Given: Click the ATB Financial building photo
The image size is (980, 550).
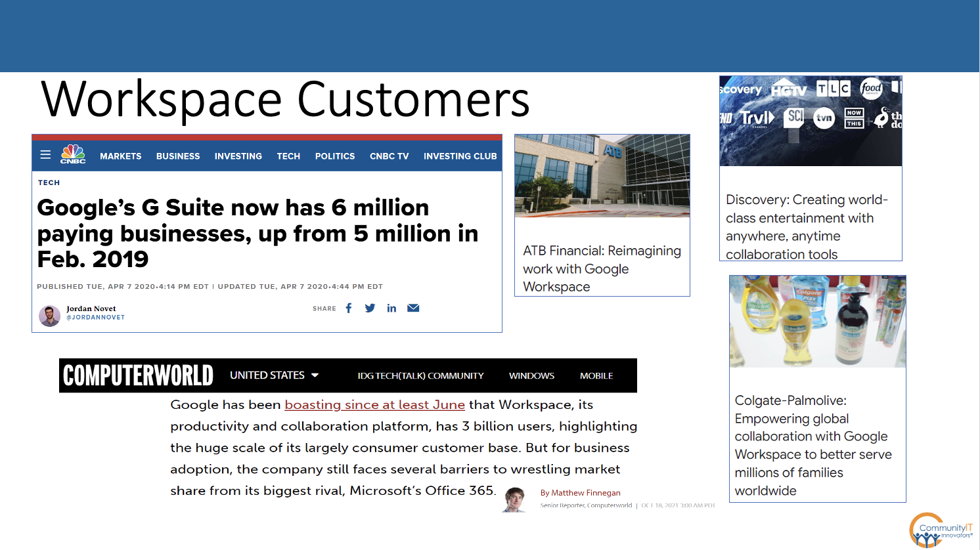Looking at the screenshot, I should point(601,175).
